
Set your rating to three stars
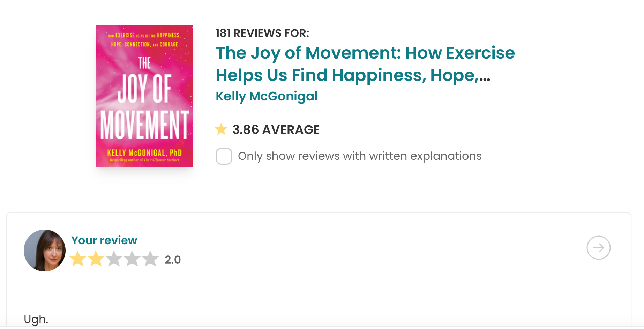(x=114, y=259)
